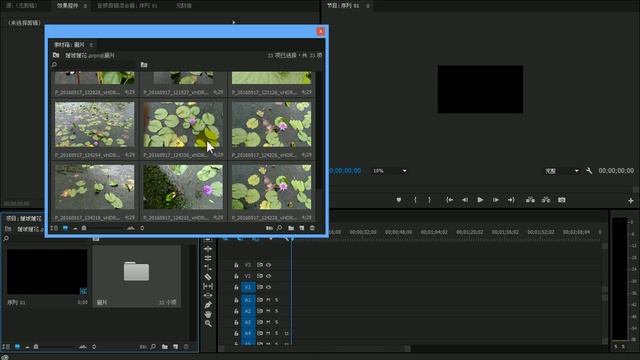Toggle V1 track output eye
Image resolution: width=640 pixels, height=360 pixels.
pos(269,287)
